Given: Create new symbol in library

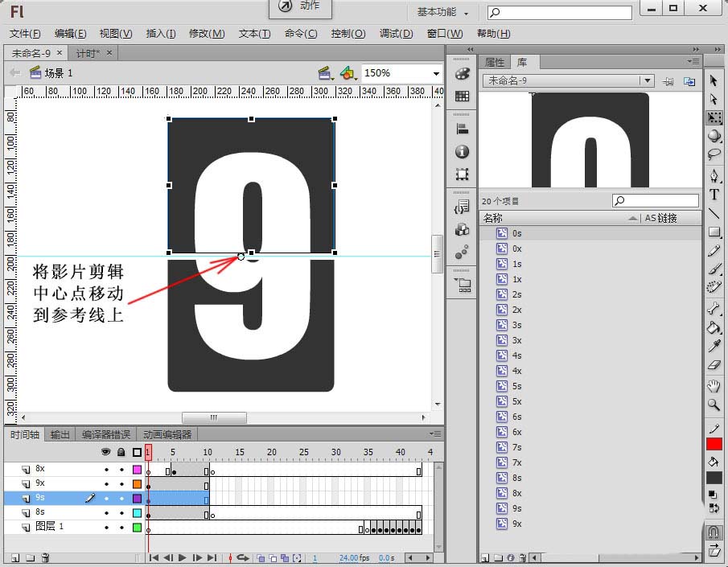Looking at the screenshot, I should click(x=485, y=557).
